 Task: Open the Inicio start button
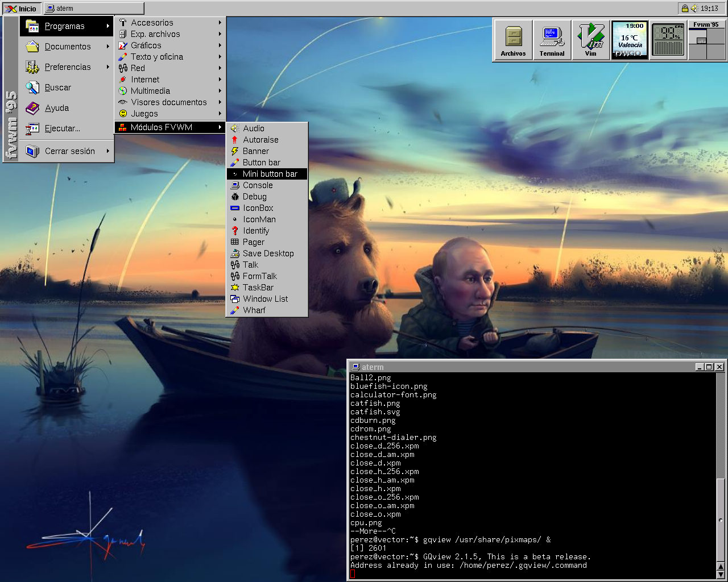[22, 9]
